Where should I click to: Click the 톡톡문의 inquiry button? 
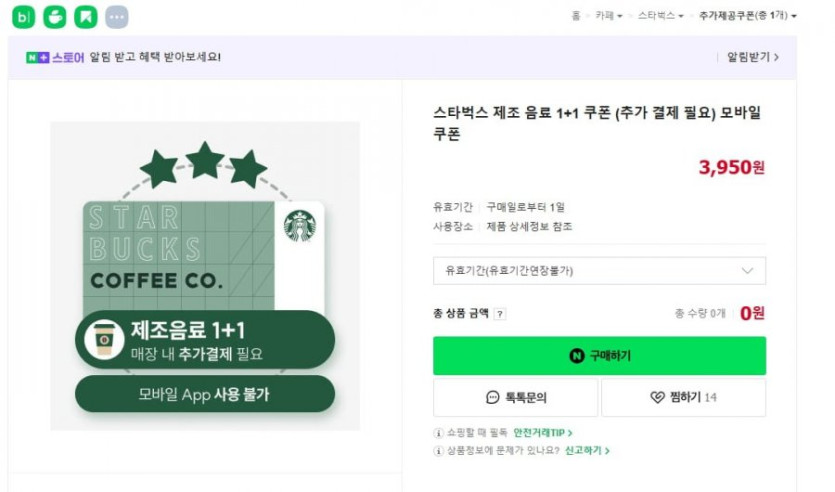[x=515, y=397]
